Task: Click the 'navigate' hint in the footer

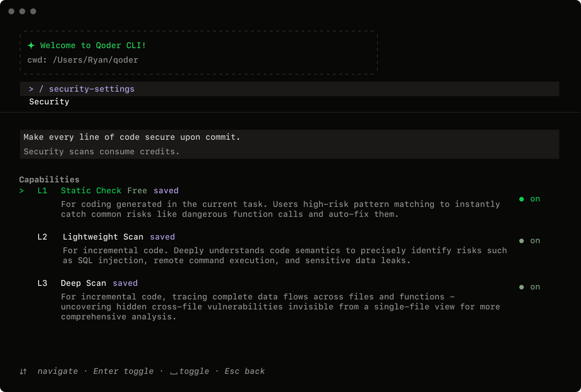Action: tap(58, 371)
